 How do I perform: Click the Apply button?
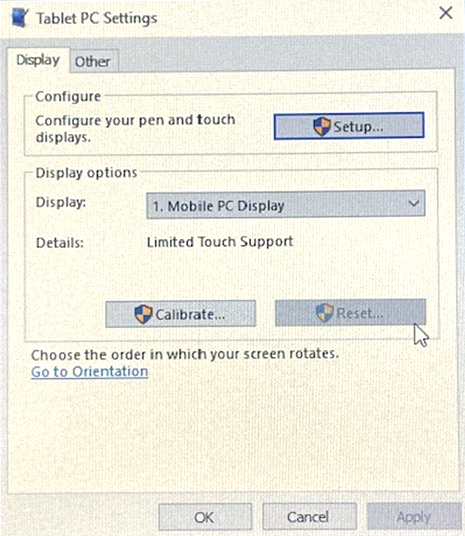tap(414, 517)
